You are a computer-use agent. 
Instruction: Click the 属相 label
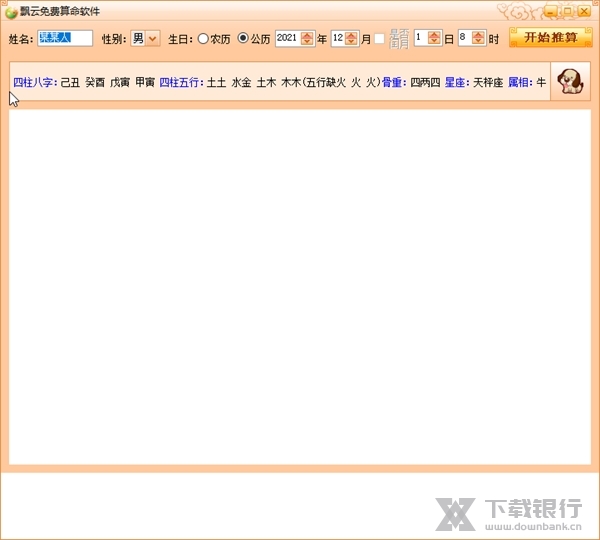coord(520,82)
